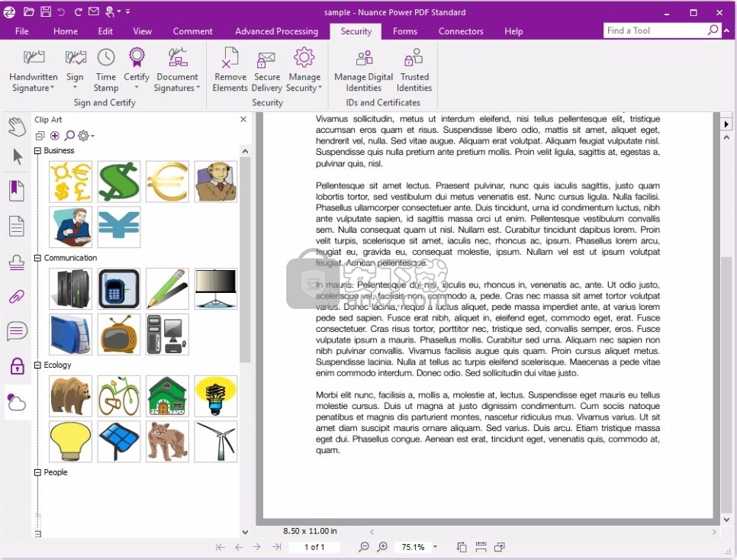Collapse the People clip art category
This screenshot has width=737, height=560.
click(x=37, y=472)
